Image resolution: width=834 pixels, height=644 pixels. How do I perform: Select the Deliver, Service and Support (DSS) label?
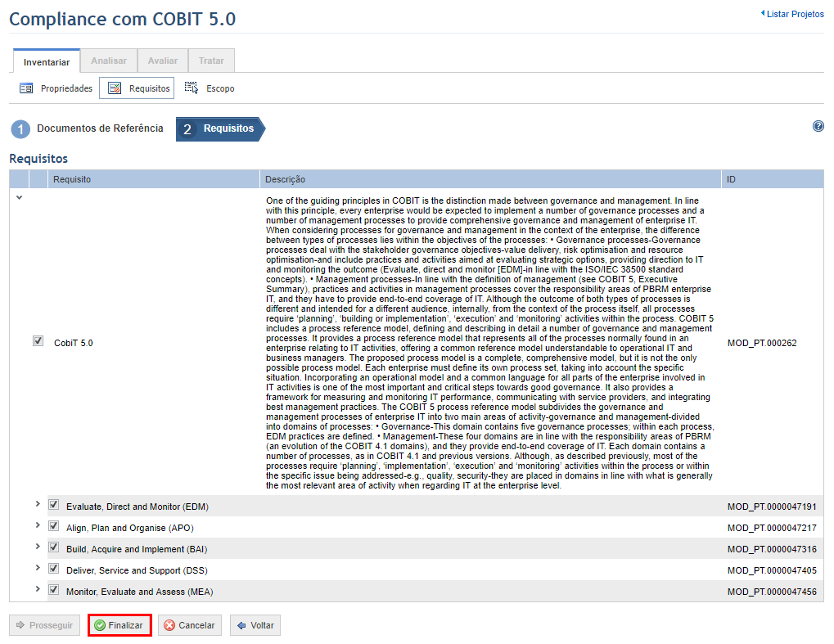coord(137,570)
